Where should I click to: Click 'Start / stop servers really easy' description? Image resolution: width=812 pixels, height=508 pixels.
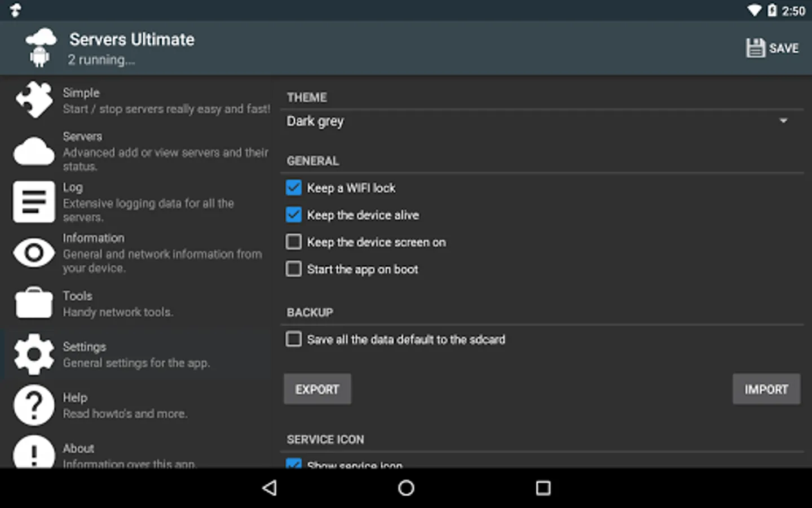167,109
